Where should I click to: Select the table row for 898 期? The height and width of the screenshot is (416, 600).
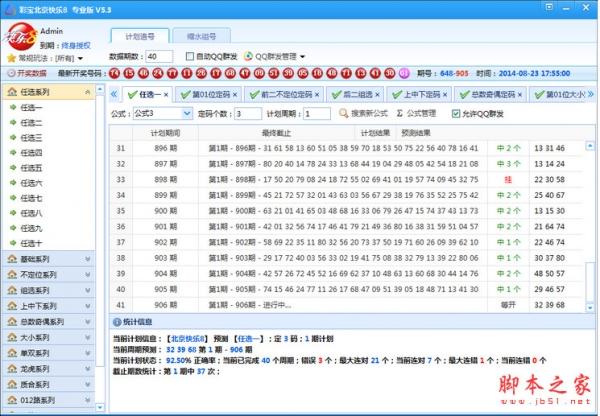346,179
